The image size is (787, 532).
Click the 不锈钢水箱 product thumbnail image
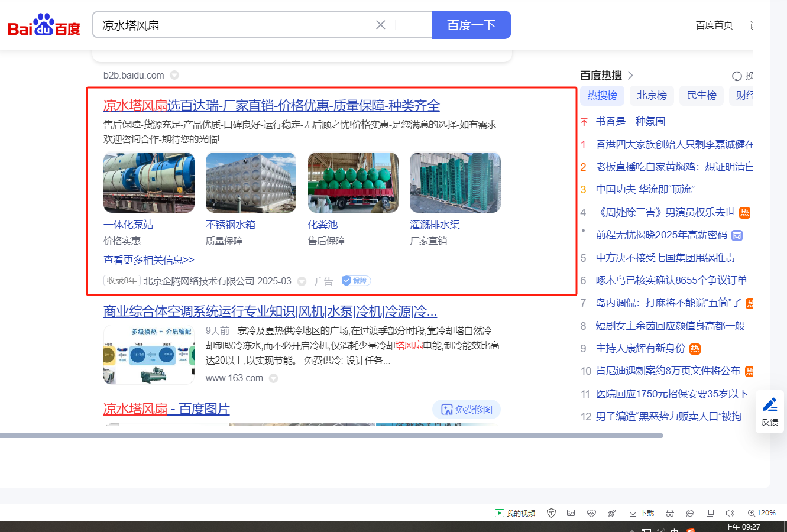coord(251,183)
